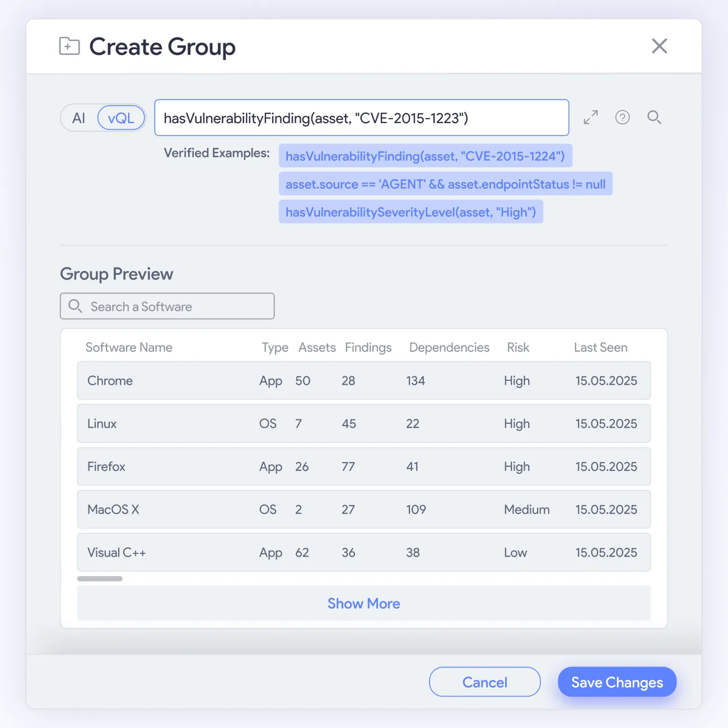Click the Firefox row's 15.05.2025 date
The width and height of the screenshot is (728, 728).
pos(606,466)
